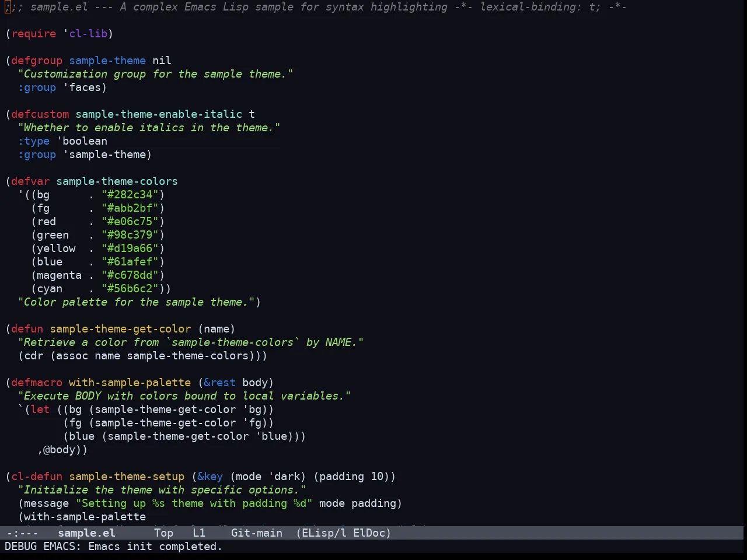Click 'sample-theme-enable-italic' variable name
The width and height of the screenshot is (747, 560).
(159, 114)
